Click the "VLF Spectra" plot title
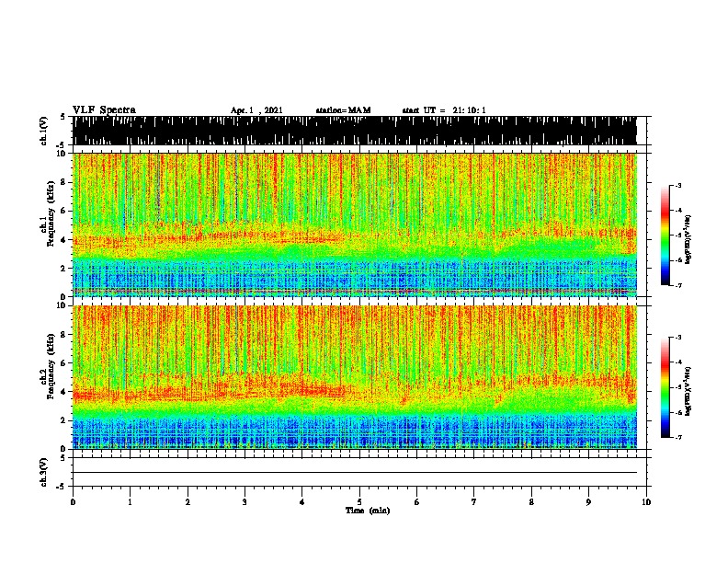Image resolution: width=728 pixels, height=563 pixels. [104, 110]
